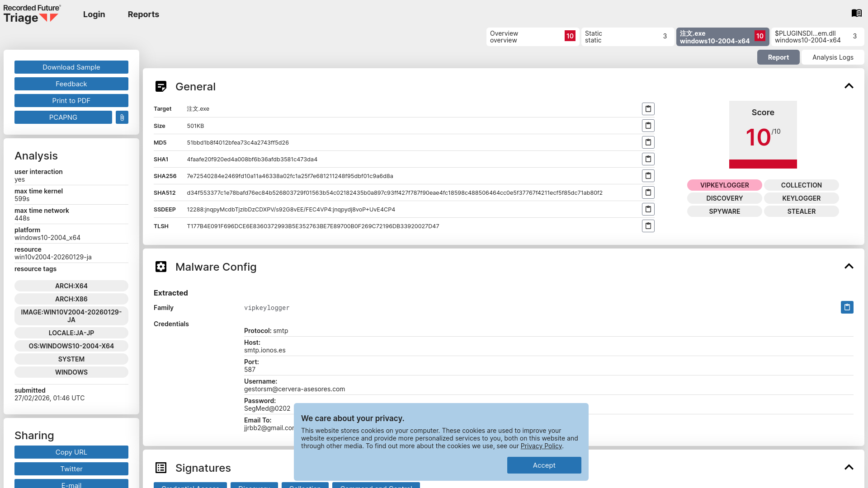Open the documentation book icon

(856, 13)
